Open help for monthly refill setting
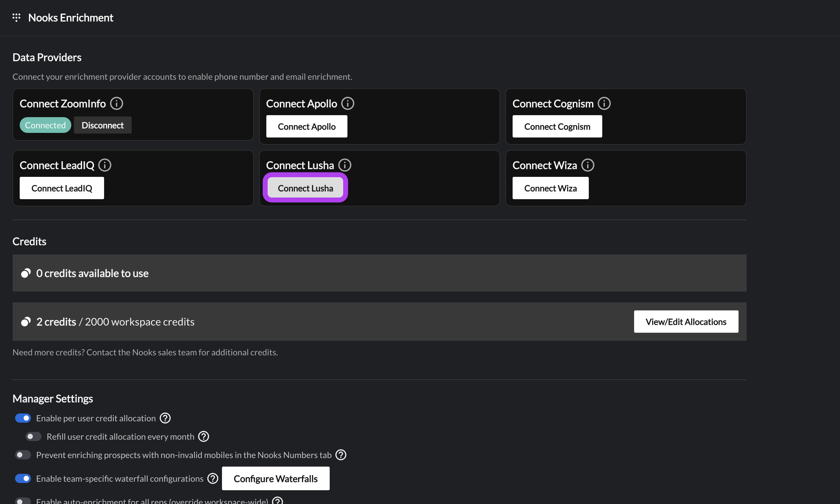Screen dimensions: 840x504 tap(204, 436)
